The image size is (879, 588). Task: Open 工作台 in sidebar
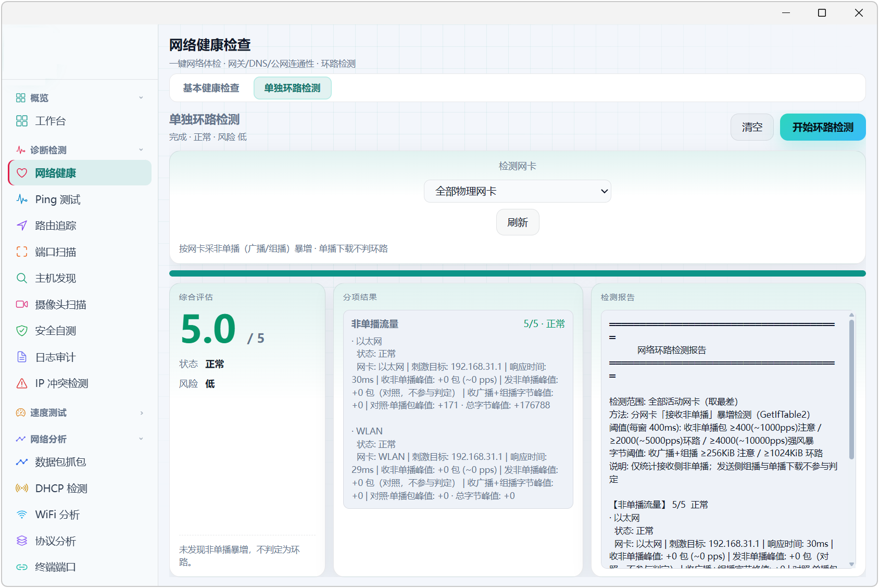[80, 121]
